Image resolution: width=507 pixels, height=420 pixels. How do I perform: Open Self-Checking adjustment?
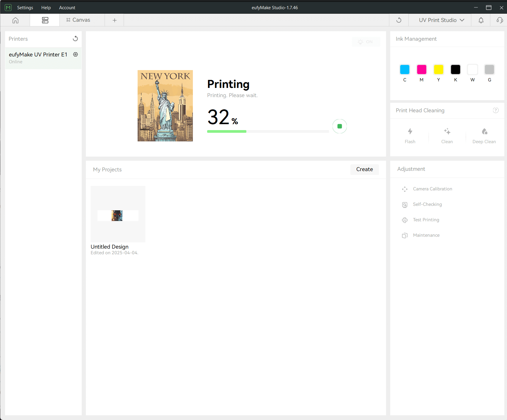427,204
